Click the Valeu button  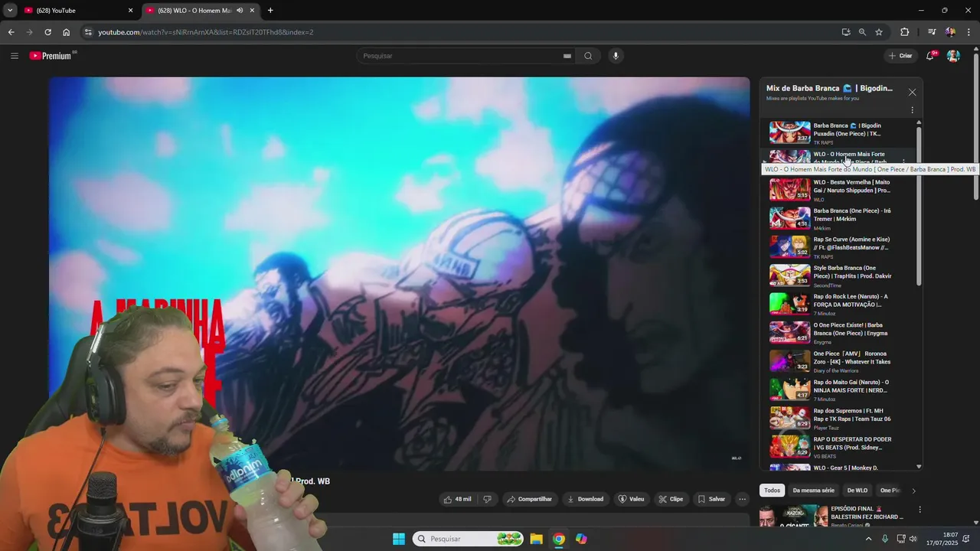click(x=632, y=499)
